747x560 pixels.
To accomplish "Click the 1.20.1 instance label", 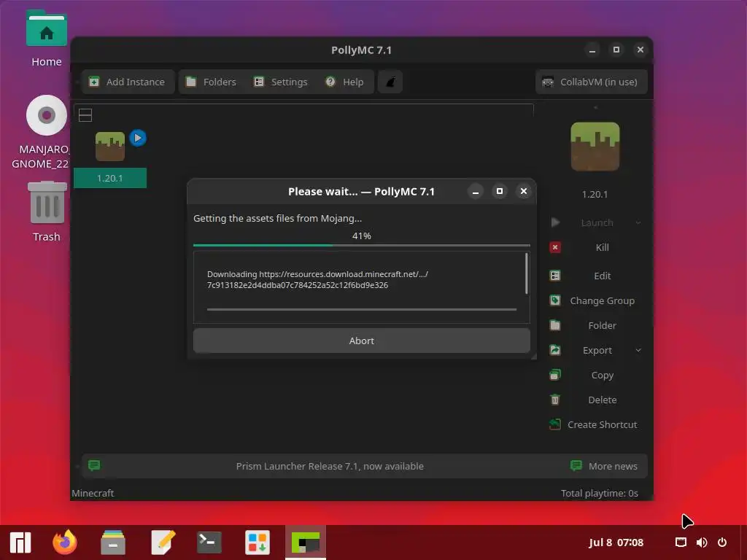I will point(110,178).
